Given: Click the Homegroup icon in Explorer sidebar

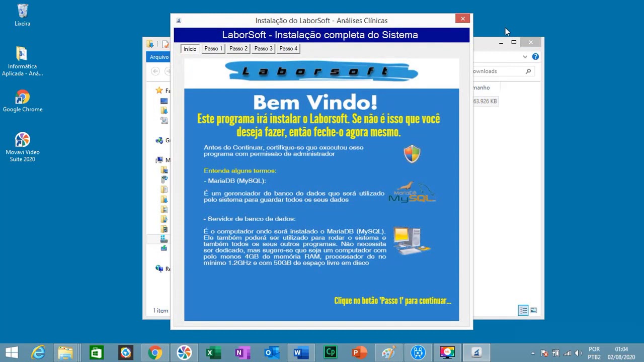Looking at the screenshot, I should [x=159, y=140].
